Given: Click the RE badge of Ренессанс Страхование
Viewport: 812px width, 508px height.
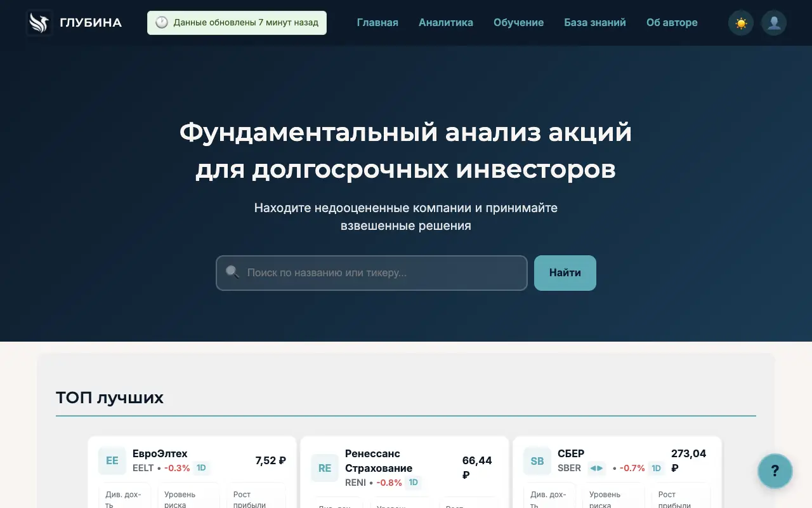Looking at the screenshot, I should tap(325, 468).
